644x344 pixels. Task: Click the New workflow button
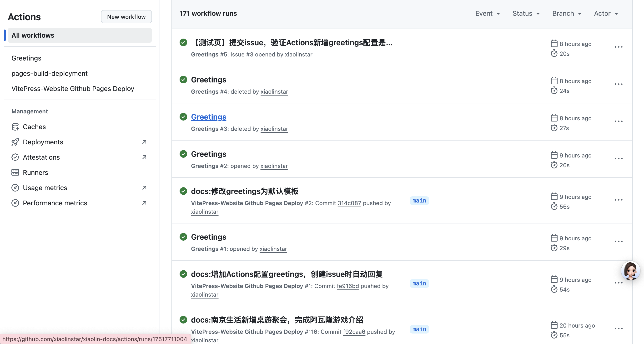point(126,17)
